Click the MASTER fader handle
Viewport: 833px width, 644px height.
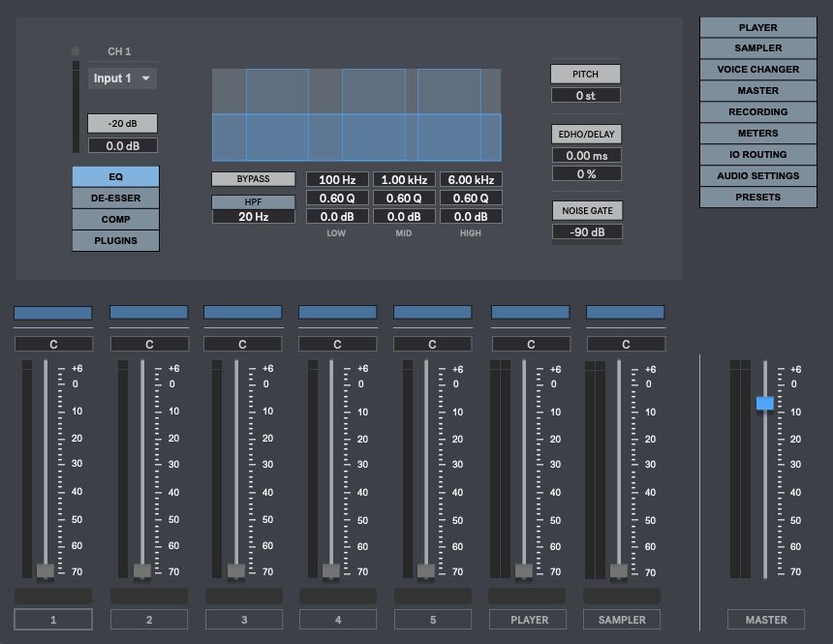764,403
